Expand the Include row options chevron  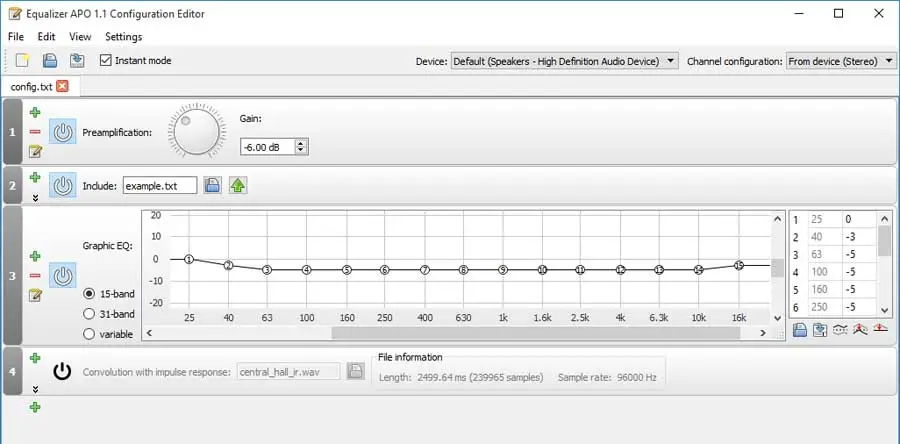click(x=35, y=197)
